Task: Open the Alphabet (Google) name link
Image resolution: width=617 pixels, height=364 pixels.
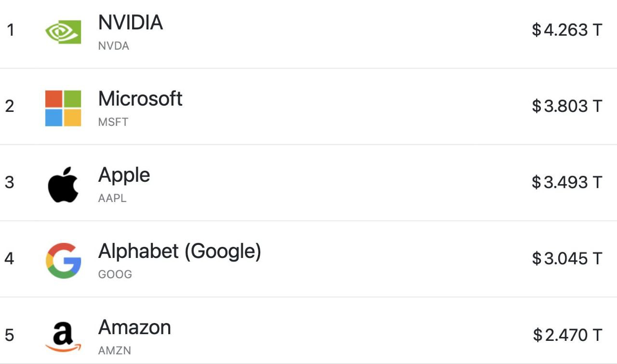Action: [180, 251]
